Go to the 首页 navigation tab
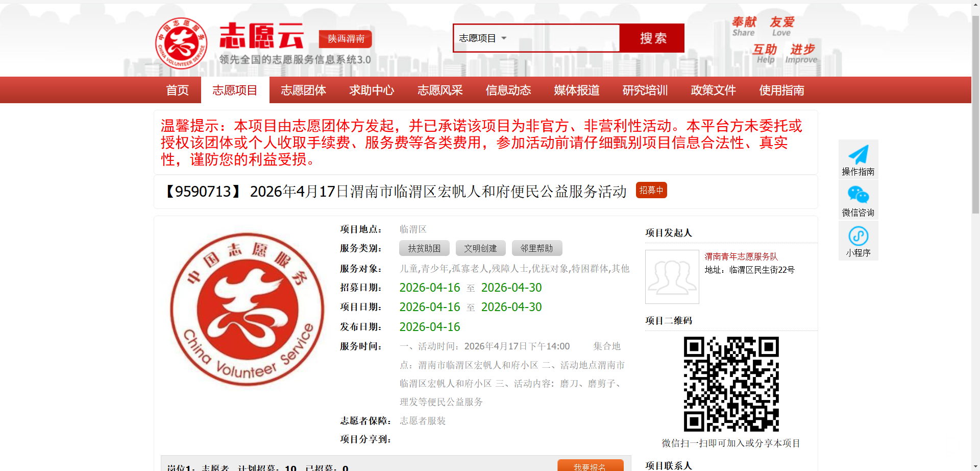 (177, 90)
